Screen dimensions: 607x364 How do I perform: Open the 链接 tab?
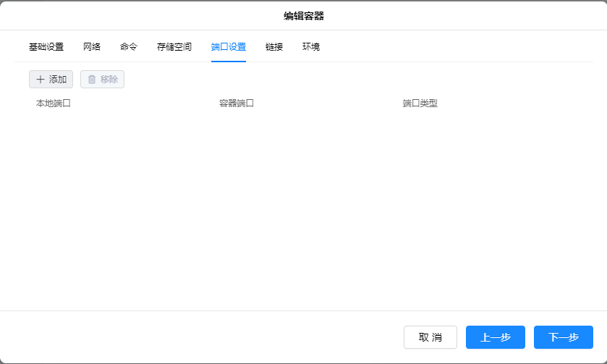coord(274,47)
